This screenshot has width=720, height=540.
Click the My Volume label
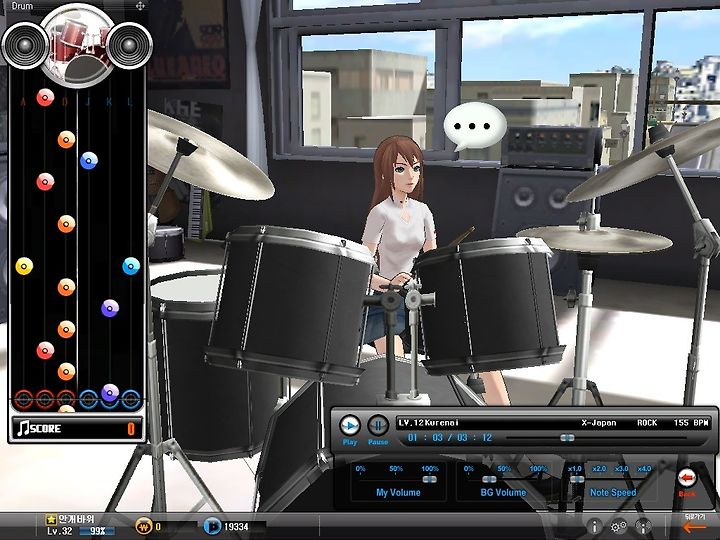click(398, 493)
